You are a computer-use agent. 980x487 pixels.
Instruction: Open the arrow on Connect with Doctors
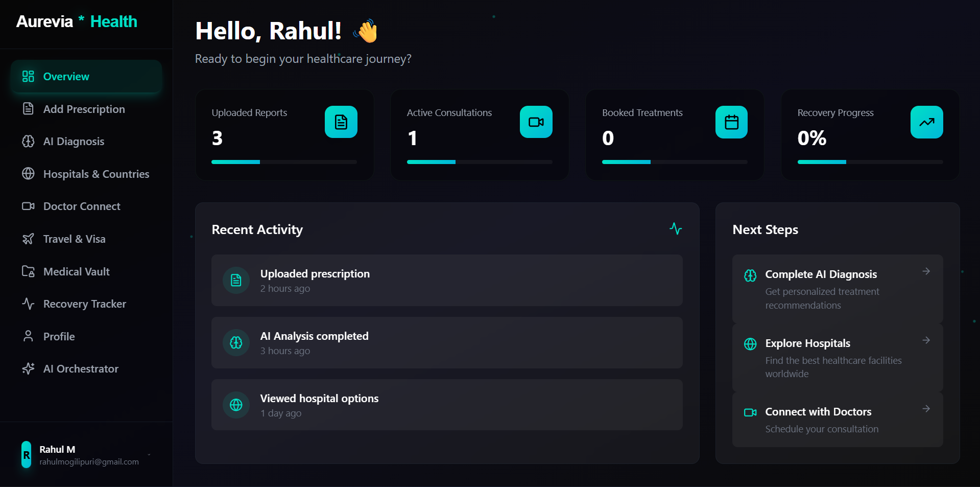(x=926, y=409)
